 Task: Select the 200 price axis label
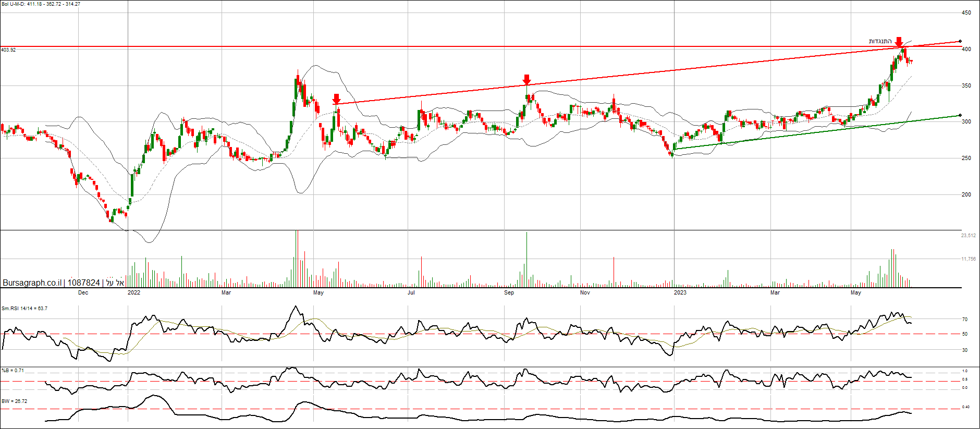(966, 195)
